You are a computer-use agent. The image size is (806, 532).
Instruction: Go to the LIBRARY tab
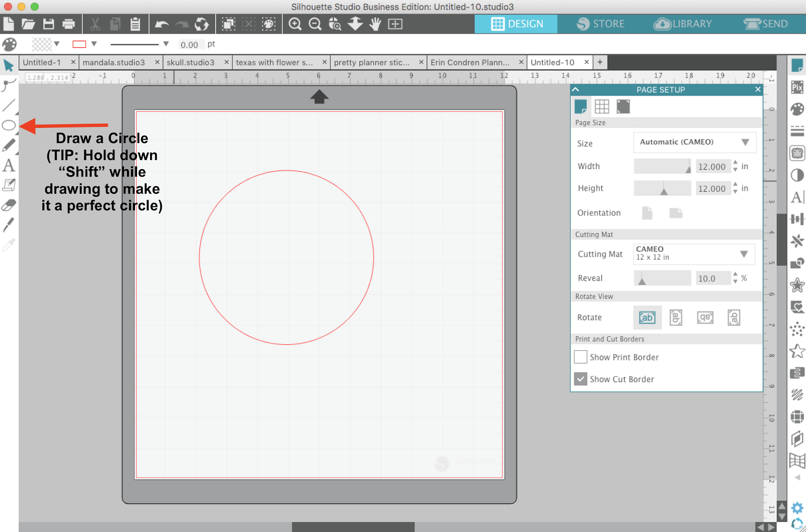point(683,23)
